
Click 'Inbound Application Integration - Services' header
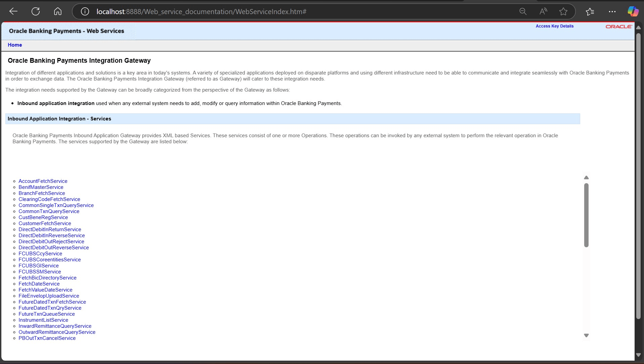click(293, 119)
